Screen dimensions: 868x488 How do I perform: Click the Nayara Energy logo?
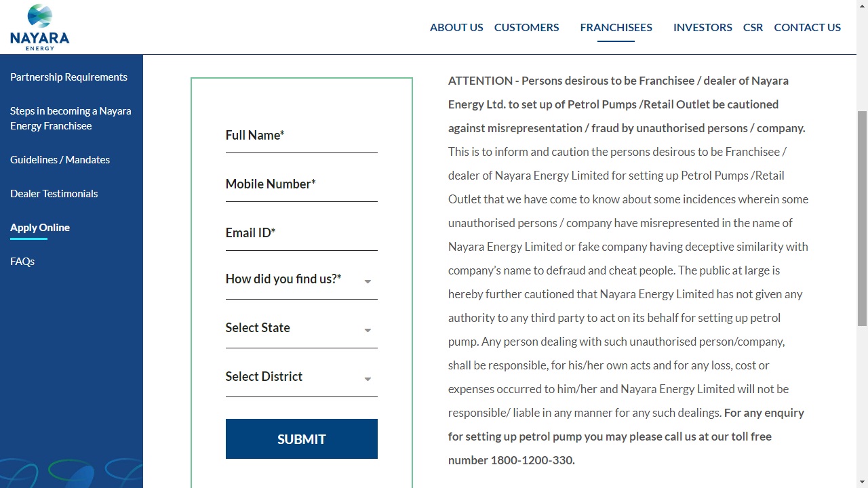click(x=40, y=27)
